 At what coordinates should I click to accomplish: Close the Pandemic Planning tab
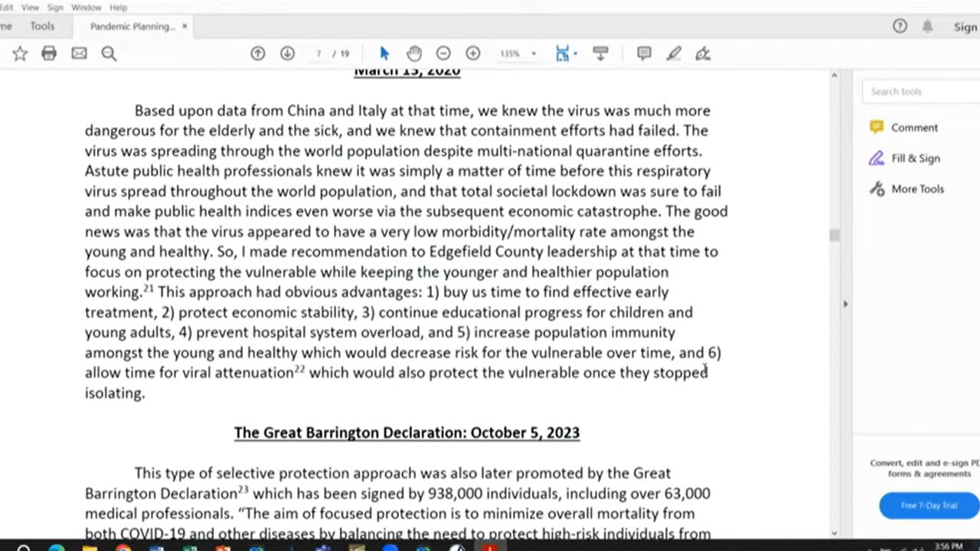coord(185,26)
